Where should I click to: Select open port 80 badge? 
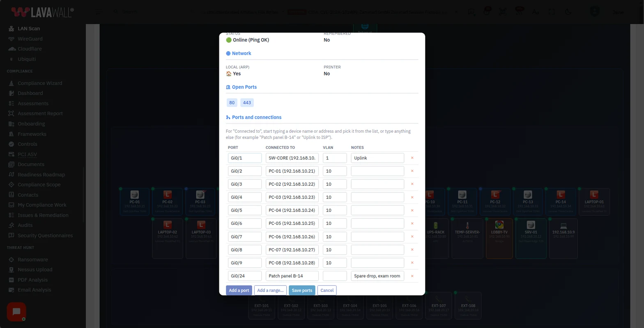(232, 102)
